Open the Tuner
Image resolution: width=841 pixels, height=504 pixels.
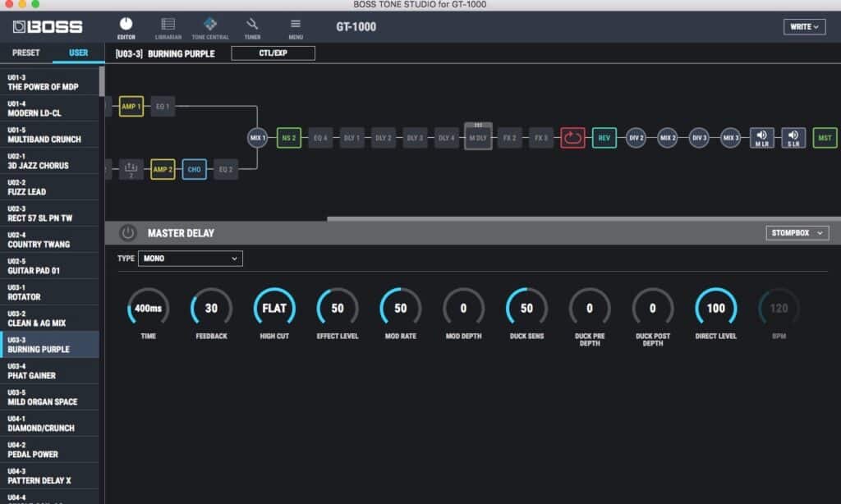pyautogui.click(x=252, y=29)
